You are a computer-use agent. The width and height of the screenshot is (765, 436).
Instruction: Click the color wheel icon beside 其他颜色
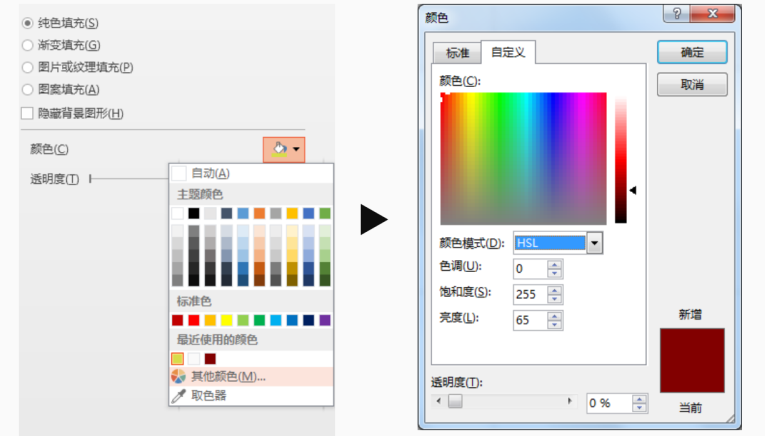[179, 377]
